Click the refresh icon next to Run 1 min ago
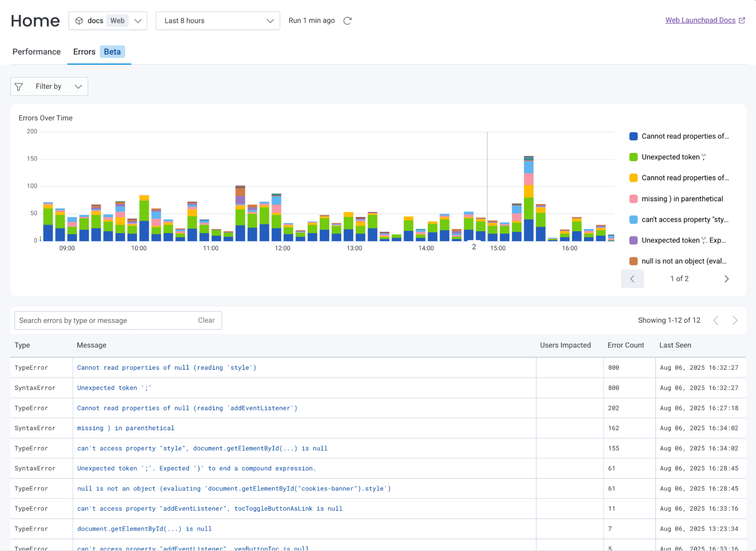 click(x=348, y=21)
